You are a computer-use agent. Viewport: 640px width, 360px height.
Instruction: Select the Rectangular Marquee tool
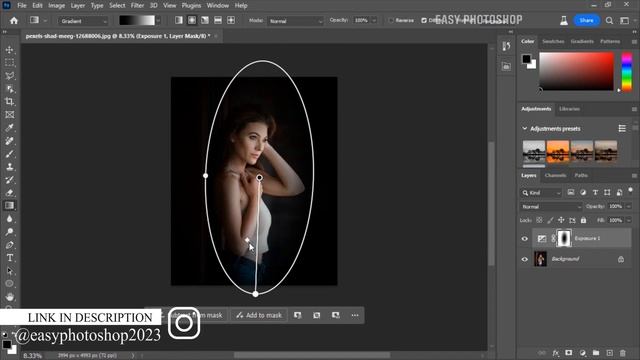[9, 62]
